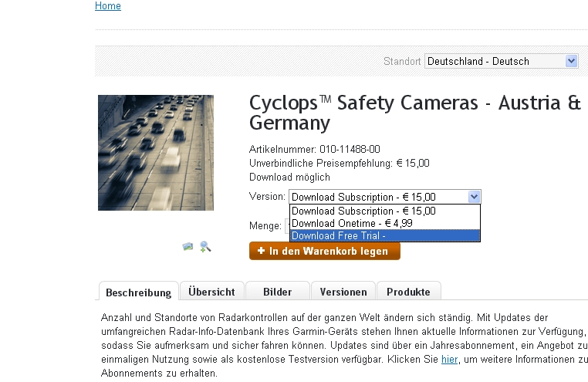Open the Bilder tab

point(278,292)
